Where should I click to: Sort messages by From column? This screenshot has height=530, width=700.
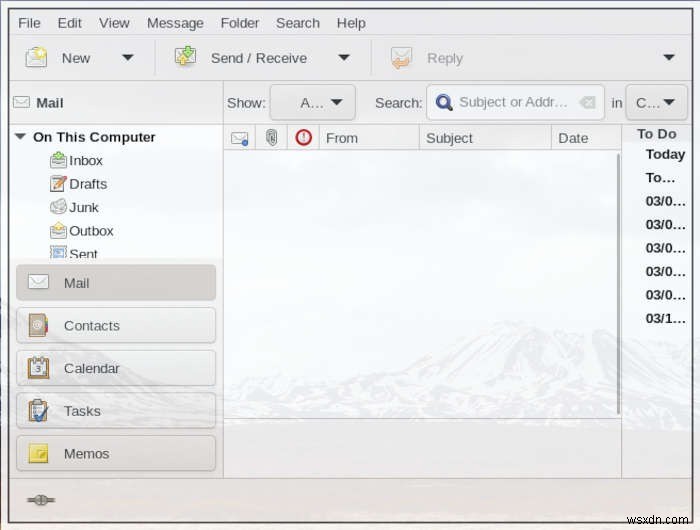(x=369, y=138)
